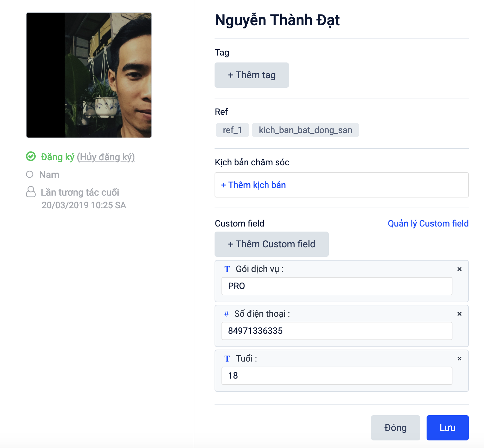Click the green subscribed checkmark icon
This screenshot has height=448, width=484.
click(31, 156)
